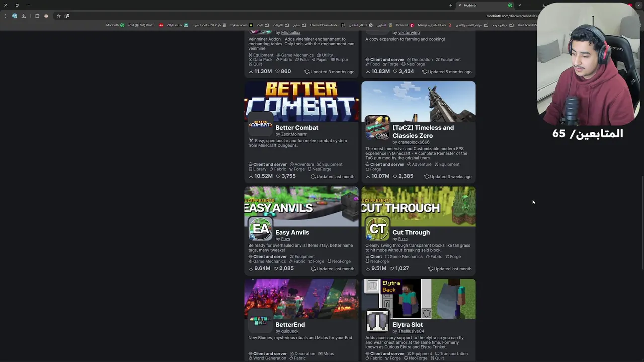Open the BetterEnd mod title
This screenshot has height=362, width=644.
pyautogui.click(x=290, y=325)
